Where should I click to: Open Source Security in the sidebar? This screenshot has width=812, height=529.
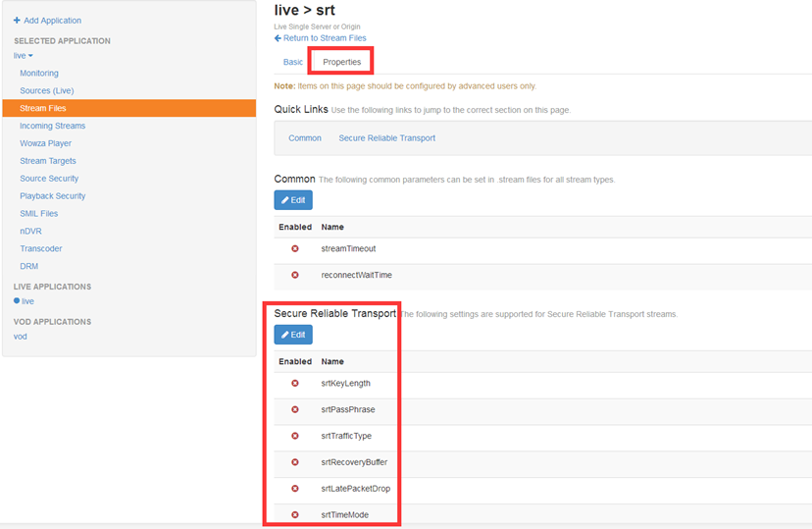coord(49,179)
